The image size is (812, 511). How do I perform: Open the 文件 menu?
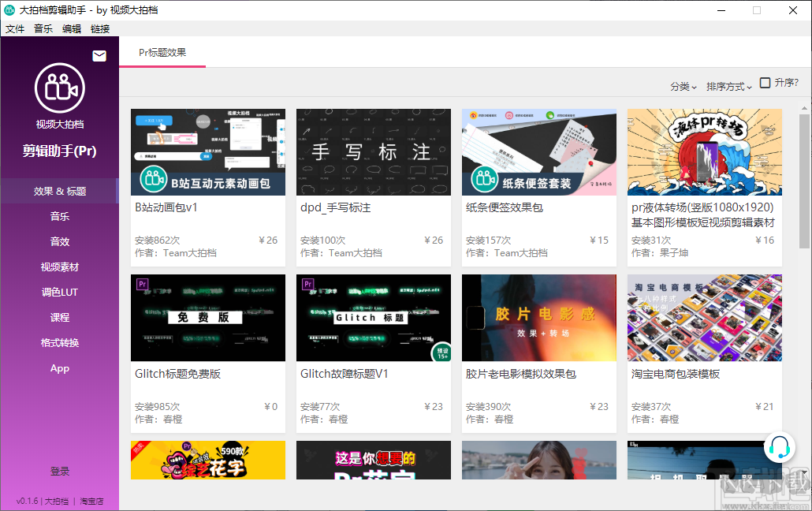(14, 28)
